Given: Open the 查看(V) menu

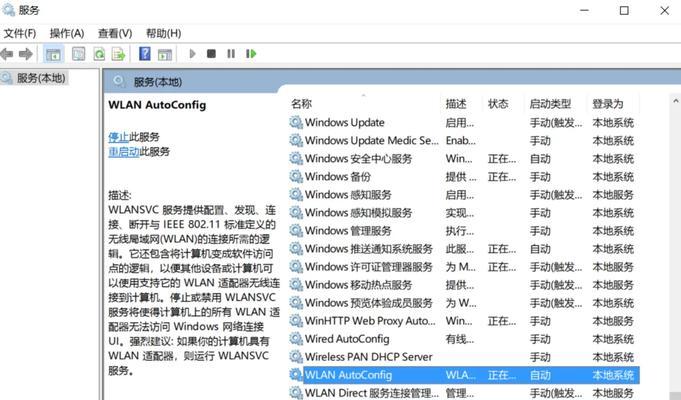Looking at the screenshot, I should point(115,33).
